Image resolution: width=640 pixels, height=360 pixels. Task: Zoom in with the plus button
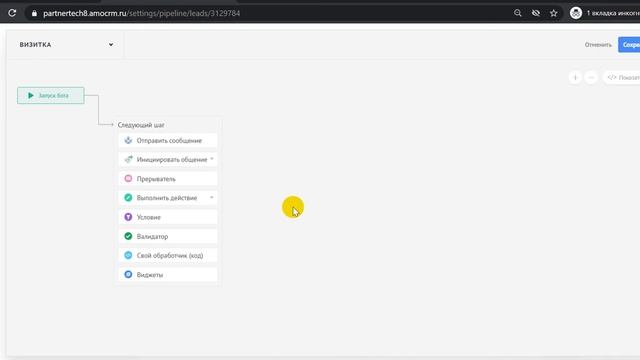[575, 77]
